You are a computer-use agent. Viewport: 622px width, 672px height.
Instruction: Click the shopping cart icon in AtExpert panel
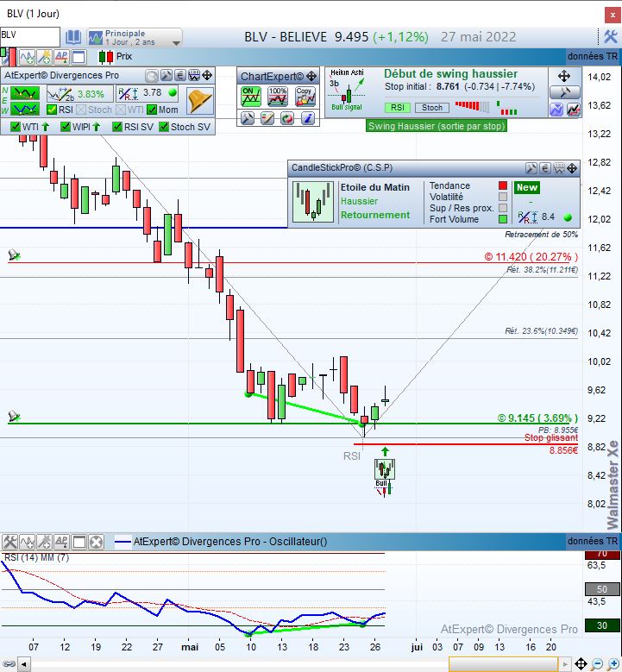(194, 76)
